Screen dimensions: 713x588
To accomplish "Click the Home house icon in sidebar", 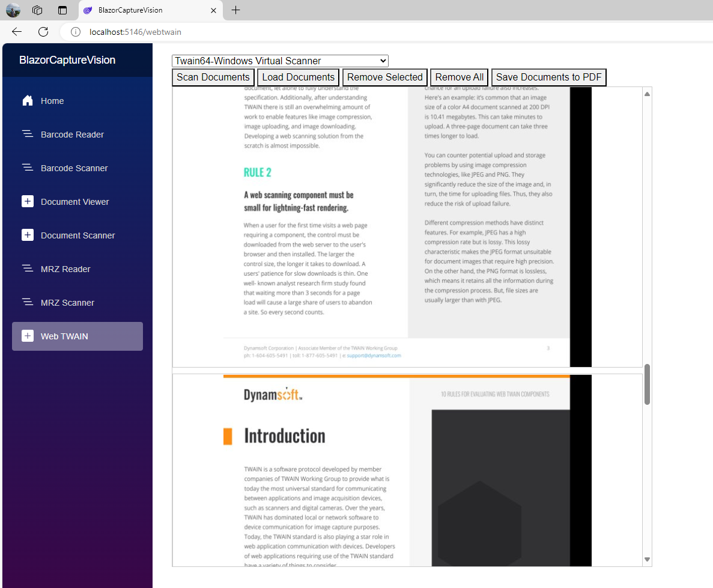I will coord(27,101).
